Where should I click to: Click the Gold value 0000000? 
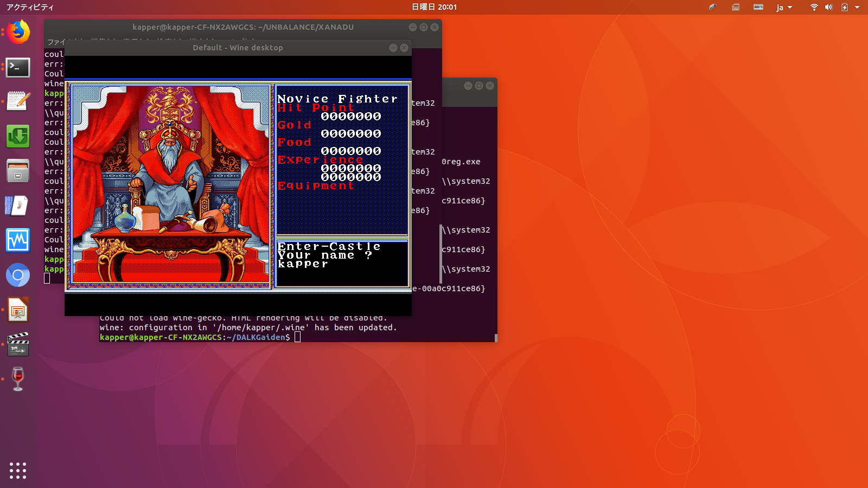click(351, 133)
